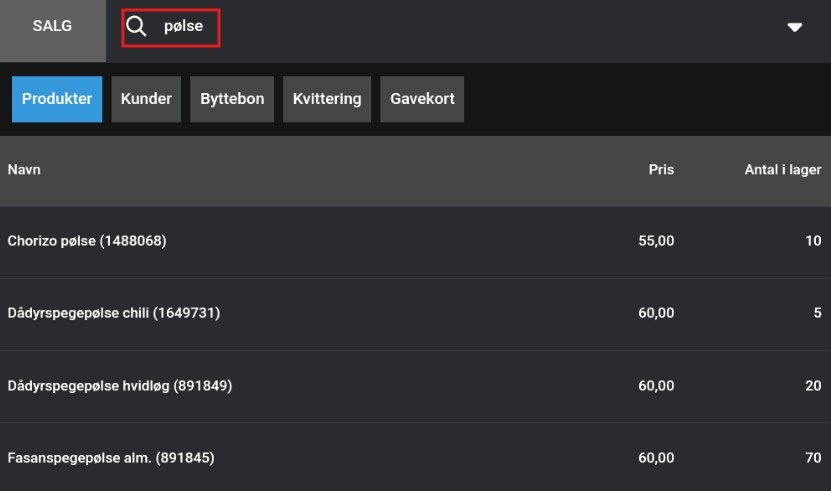Switch to the Kunder tab
This screenshot has height=491, width=831.
coord(146,99)
